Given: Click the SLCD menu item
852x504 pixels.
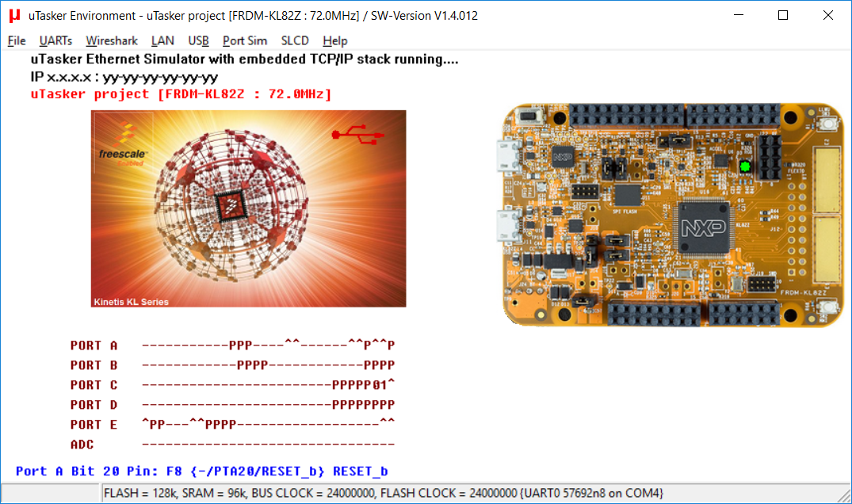Looking at the screenshot, I should click(295, 40).
